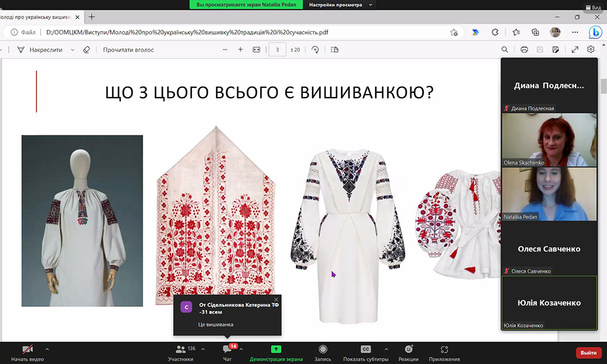Zoom out PDF with minus button
Viewport: 607px width, 364px height.
[x=225, y=50]
